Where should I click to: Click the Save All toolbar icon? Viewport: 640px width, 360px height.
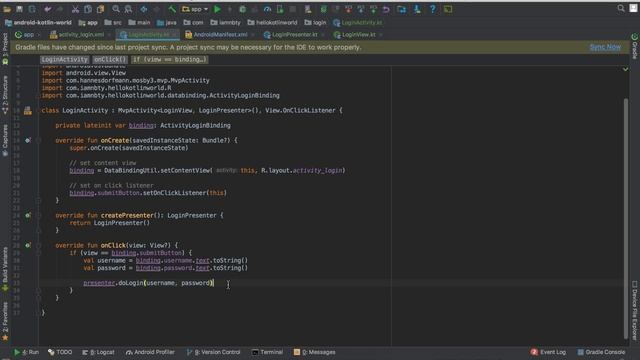coord(19,9)
